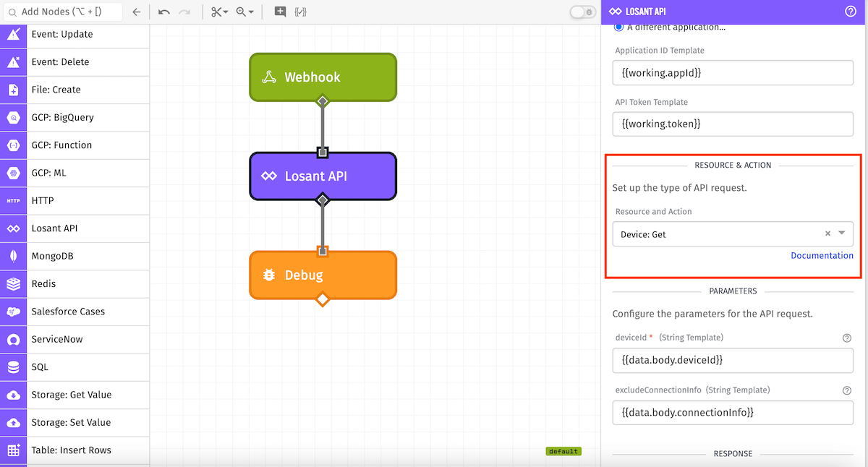Viewport: 868px width, 467px height.
Task: Select the Storage: Set Value icon
Action: pos(13,422)
